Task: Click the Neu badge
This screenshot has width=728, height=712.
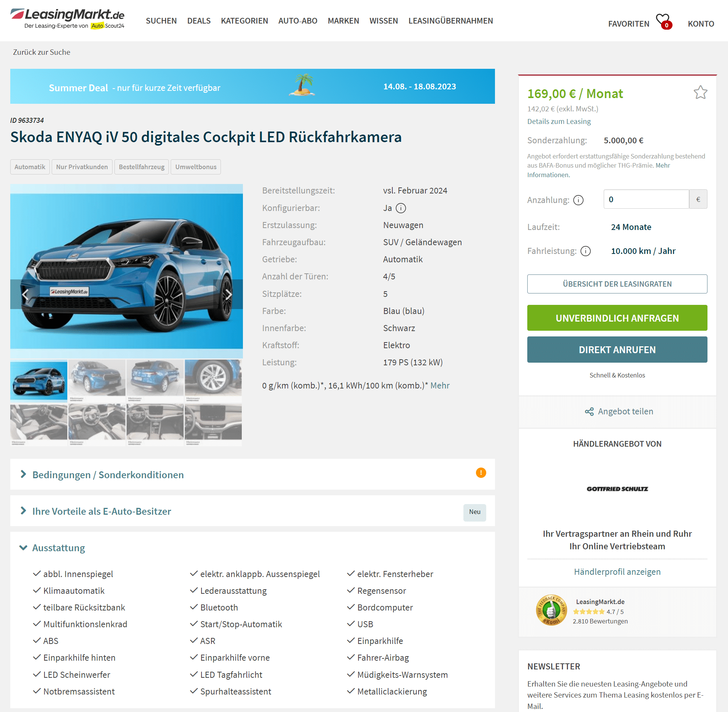Action: pos(474,512)
